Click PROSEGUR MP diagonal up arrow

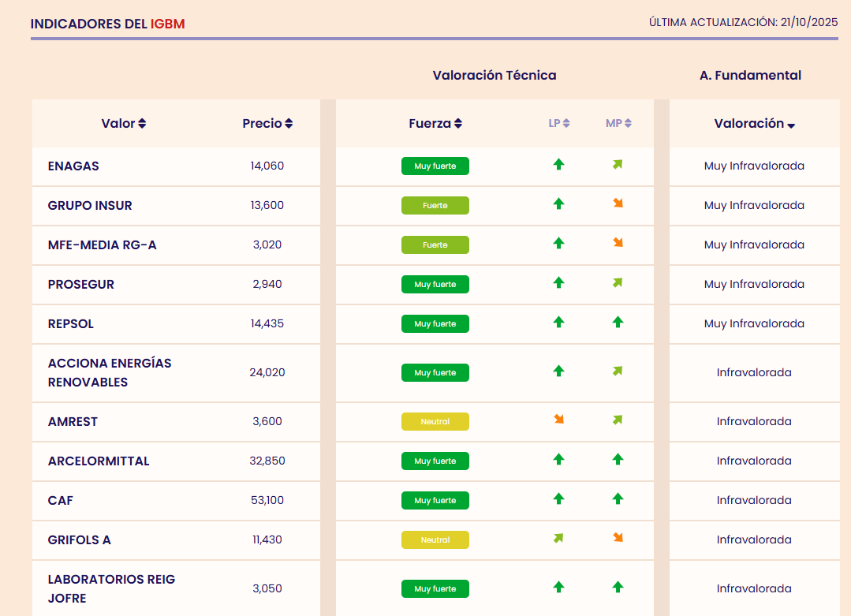click(618, 283)
